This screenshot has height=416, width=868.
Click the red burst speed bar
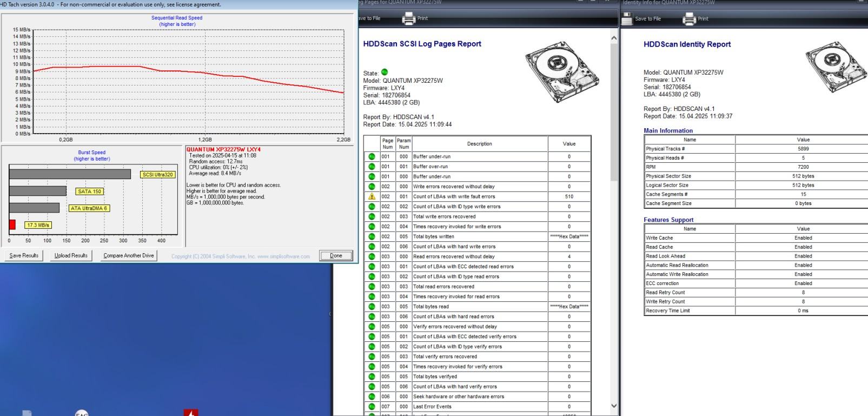pos(12,224)
